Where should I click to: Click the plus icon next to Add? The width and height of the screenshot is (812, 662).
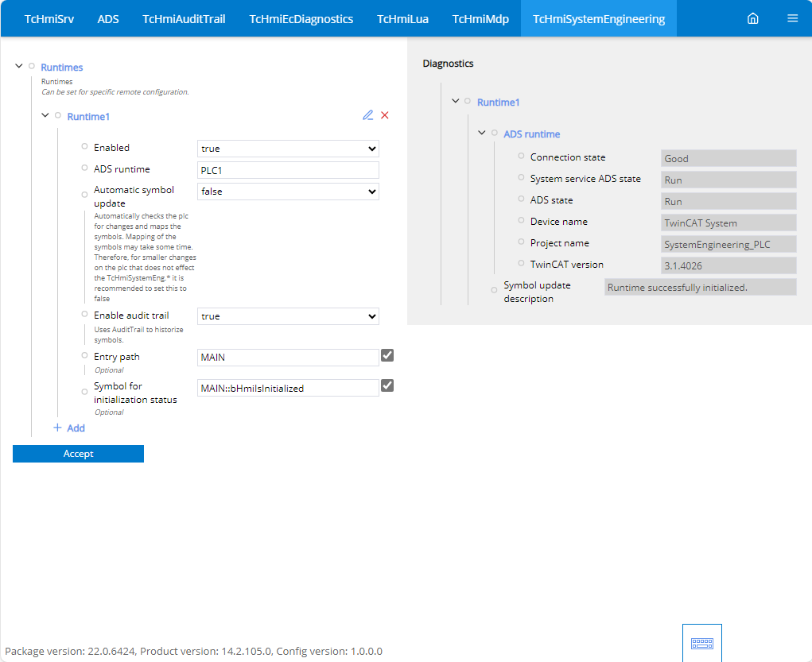[57, 428]
